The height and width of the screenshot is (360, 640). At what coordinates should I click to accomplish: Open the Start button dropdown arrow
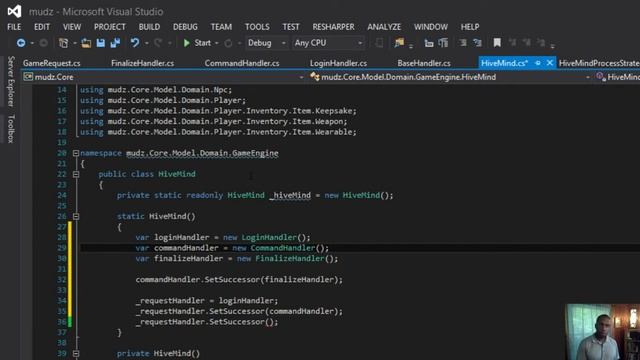(x=217, y=43)
